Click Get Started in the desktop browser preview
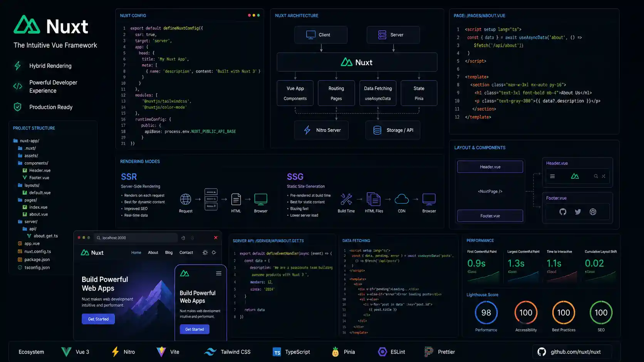Screen dimensions: 644x362 [x=98, y=319]
